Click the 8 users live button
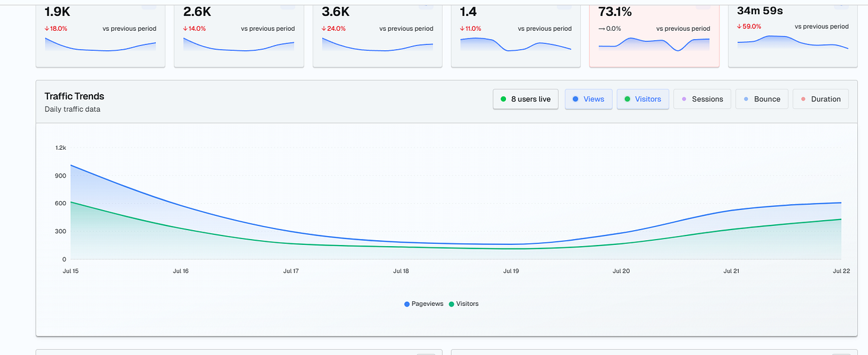This screenshot has height=355, width=868. tap(526, 99)
